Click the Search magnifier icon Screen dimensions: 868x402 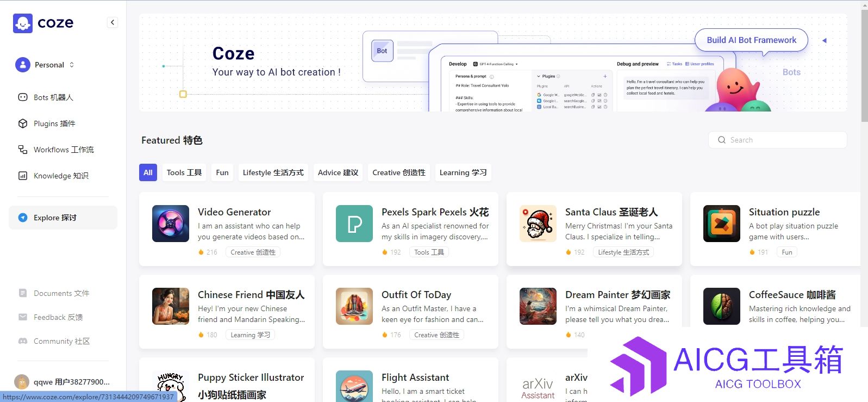click(x=722, y=140)
